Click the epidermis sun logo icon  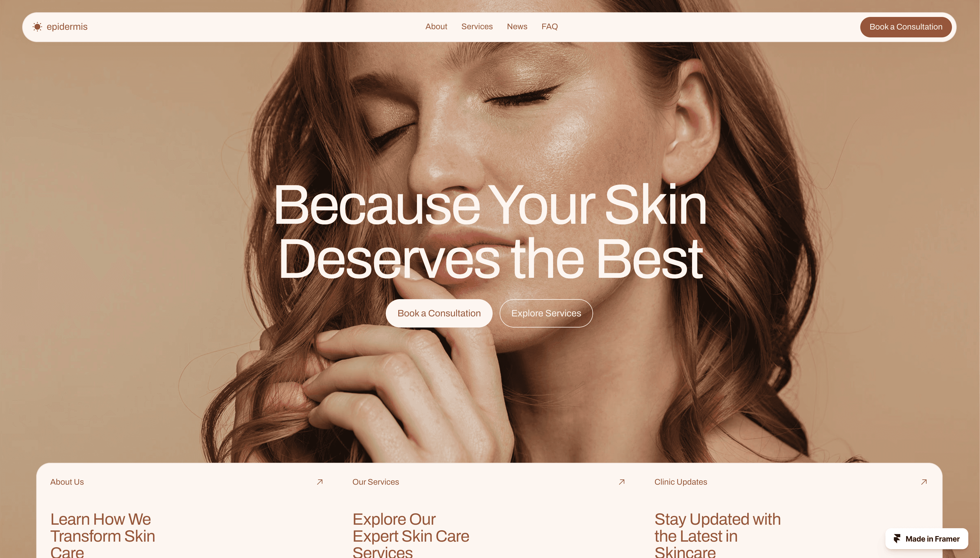tap(37, 27)
